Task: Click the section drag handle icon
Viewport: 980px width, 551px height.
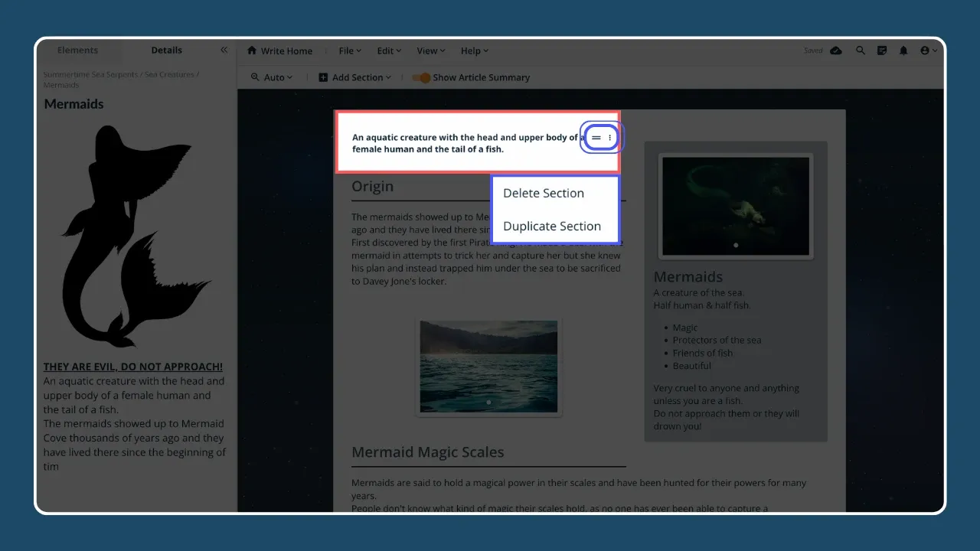Action: [x=596, y=137]
